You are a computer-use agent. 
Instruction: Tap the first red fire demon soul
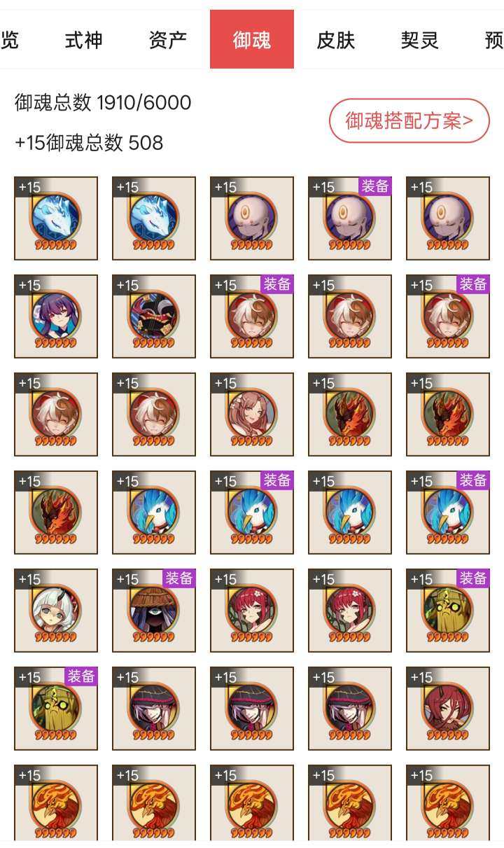click(x=350, y=415)
